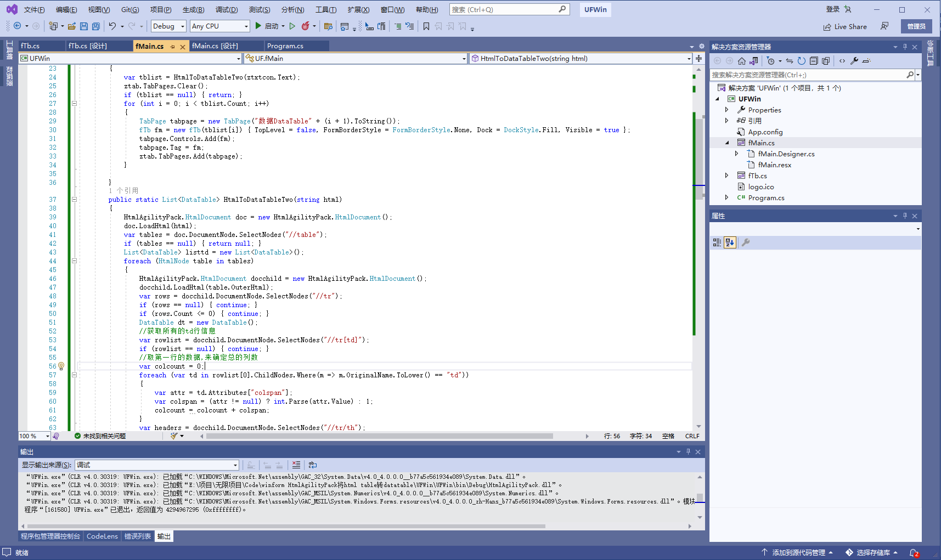941x560 pixels.
Task: Click 选择存储库 in status bar
Action: coord(872,552)
